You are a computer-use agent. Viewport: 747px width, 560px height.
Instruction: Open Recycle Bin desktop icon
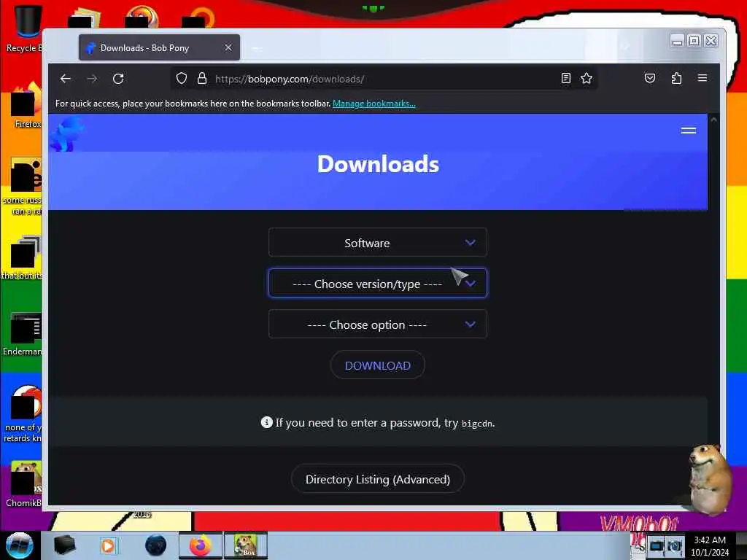(x=26, y=28)
